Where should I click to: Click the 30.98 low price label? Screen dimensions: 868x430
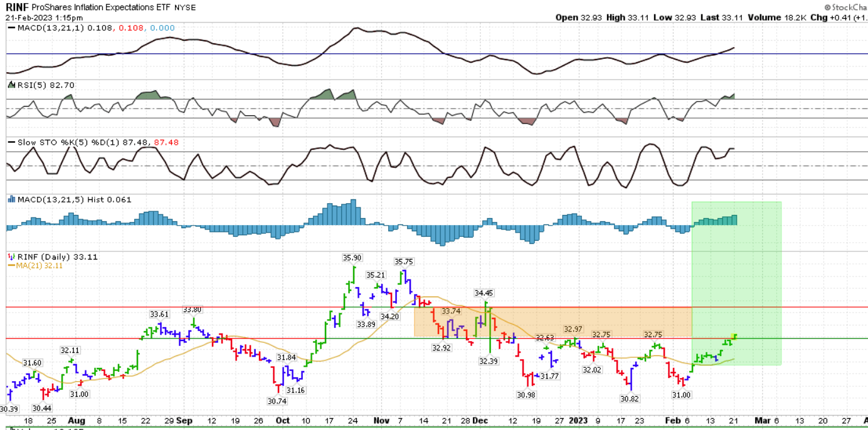click(526, 394)
